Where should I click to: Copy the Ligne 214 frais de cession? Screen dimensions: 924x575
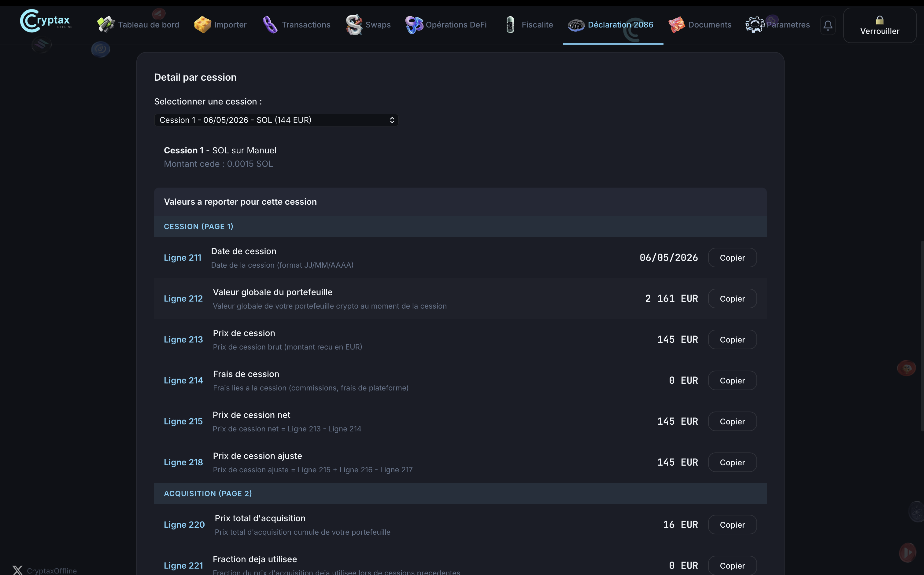[x=732, y=381]
